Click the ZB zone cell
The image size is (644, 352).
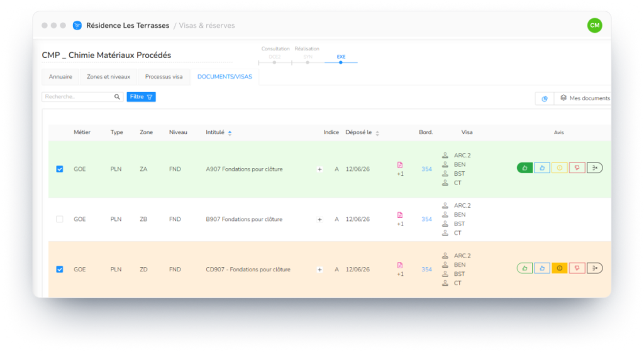point(143,219)
